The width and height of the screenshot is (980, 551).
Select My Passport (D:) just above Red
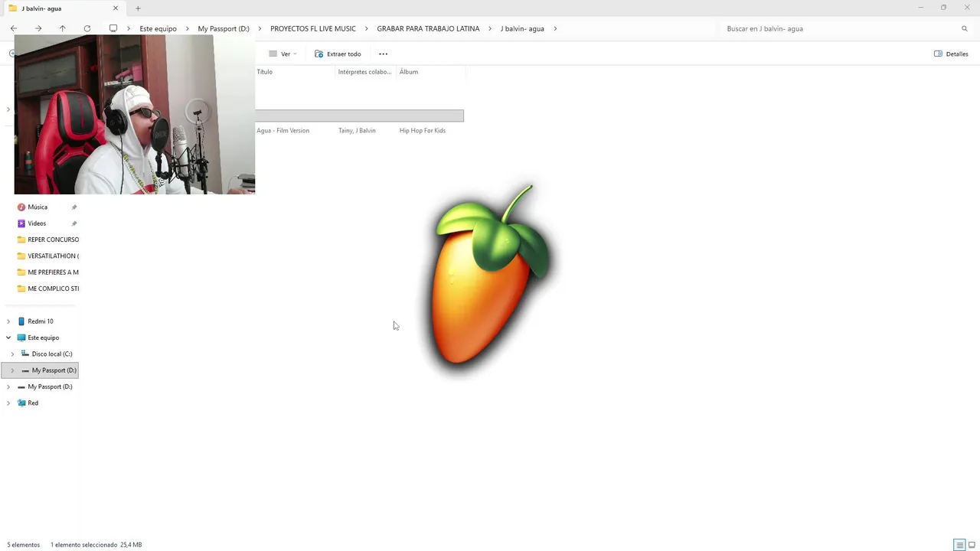pos(50,386)
